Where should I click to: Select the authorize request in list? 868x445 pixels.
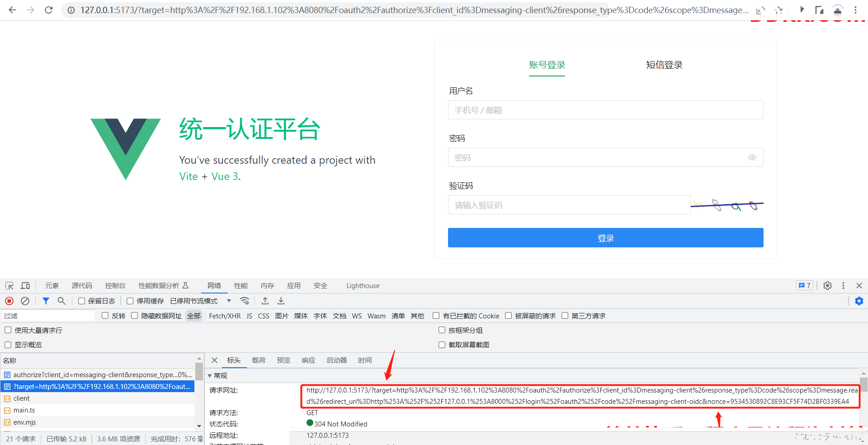click(102, 375)
